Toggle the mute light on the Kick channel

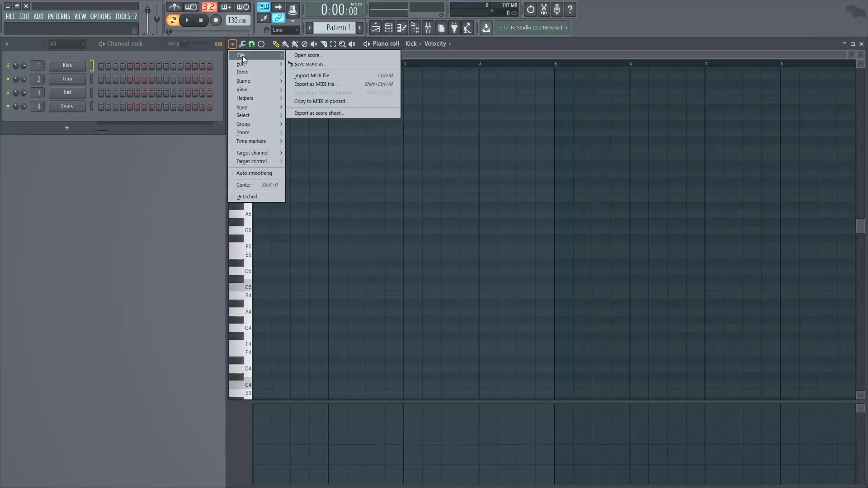coord(8,66)
